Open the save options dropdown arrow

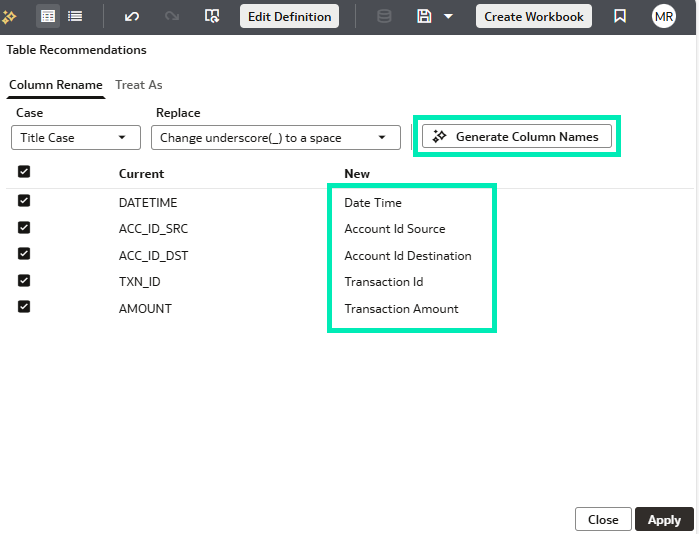pos(448,16)
